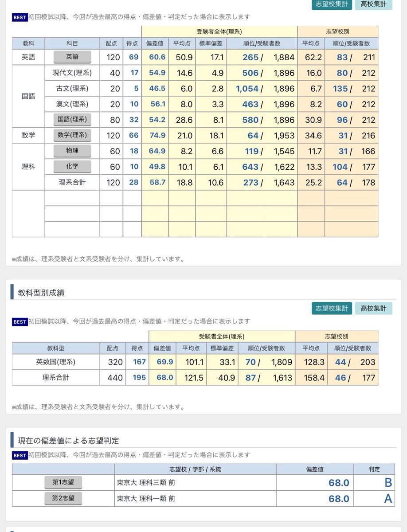Click the 英数国 score 167
The width and height of the screenshot is (407, 532).
pos(139,362)
